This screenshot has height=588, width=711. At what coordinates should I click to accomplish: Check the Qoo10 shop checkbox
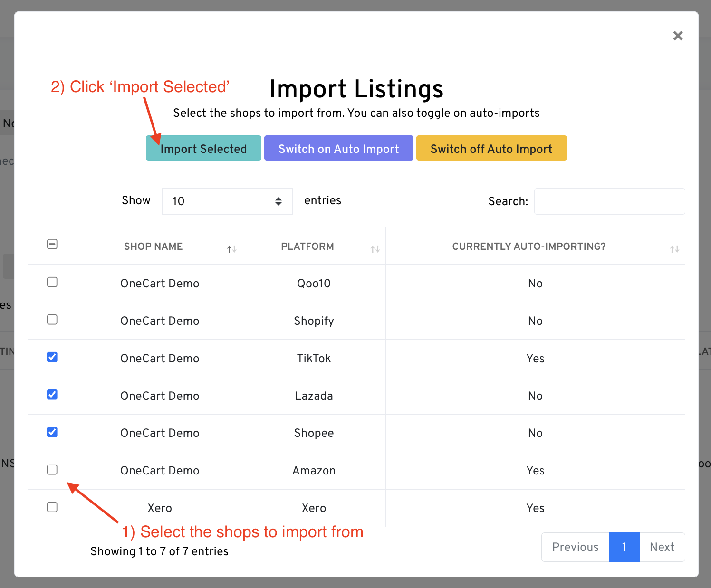(52, 282)
